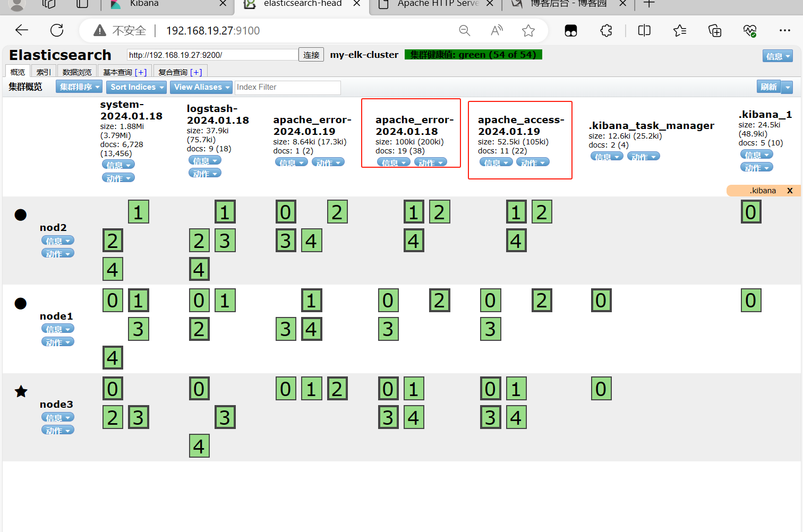Click the Index Filter input field

(x=287, y=87)
